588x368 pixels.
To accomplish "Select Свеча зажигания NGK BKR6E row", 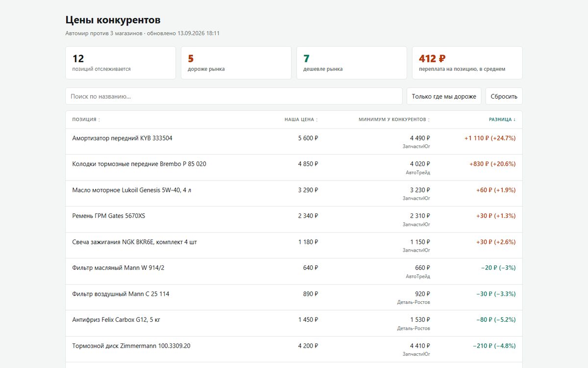I will pyautogui.click(x=294, y=246).
